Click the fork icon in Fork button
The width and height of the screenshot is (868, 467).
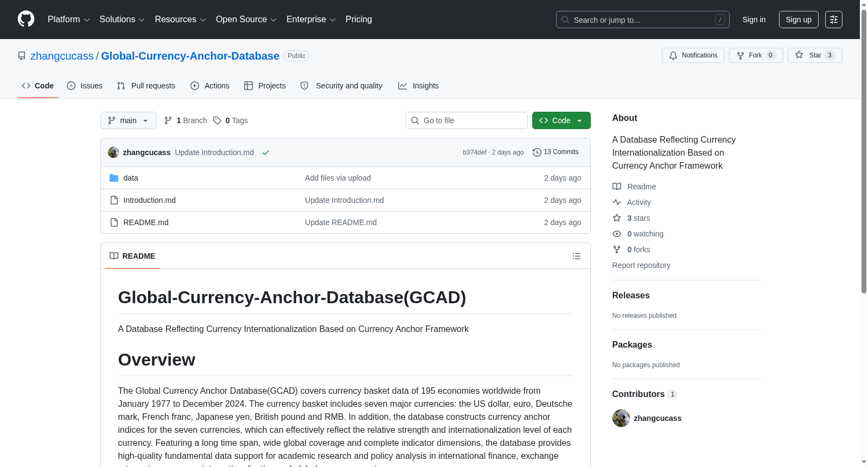pyautogui.click(x=741, y=55)
